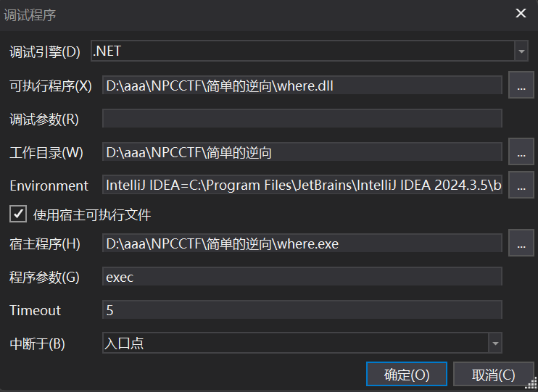Click the working directory path field
The image size is (538, 392).
302,152
